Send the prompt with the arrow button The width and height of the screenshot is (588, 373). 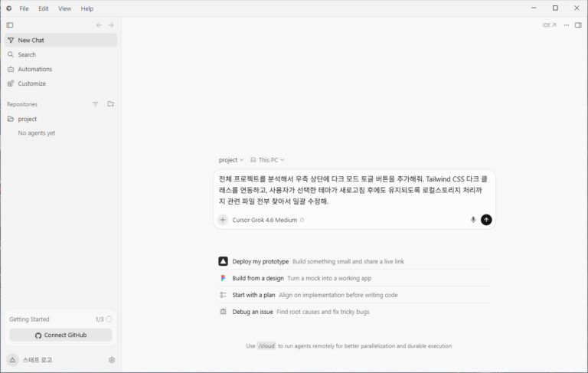coord(486,220)
